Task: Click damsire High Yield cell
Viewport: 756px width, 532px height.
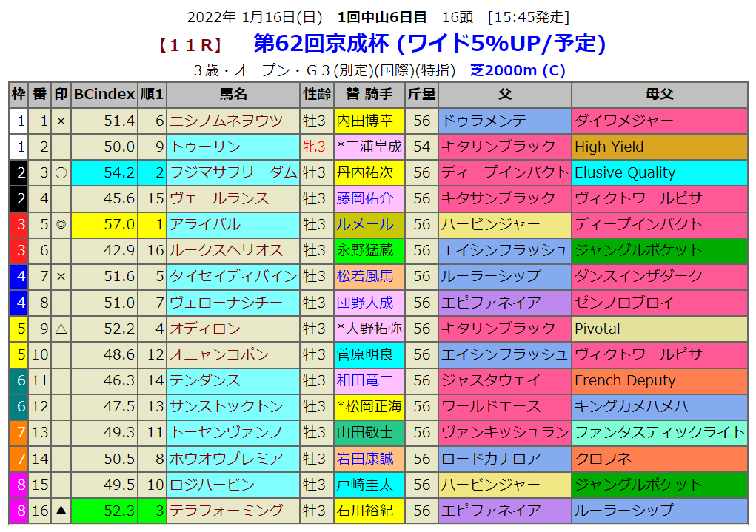Action: (x=609, y=147)
